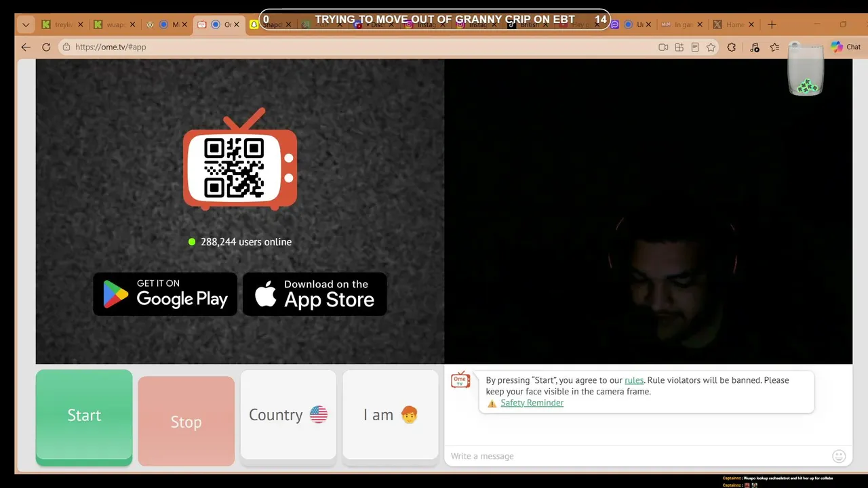Click the QR code TV logo
The width and height of the screenshot is (868, 488).
[x=240, y=159]
